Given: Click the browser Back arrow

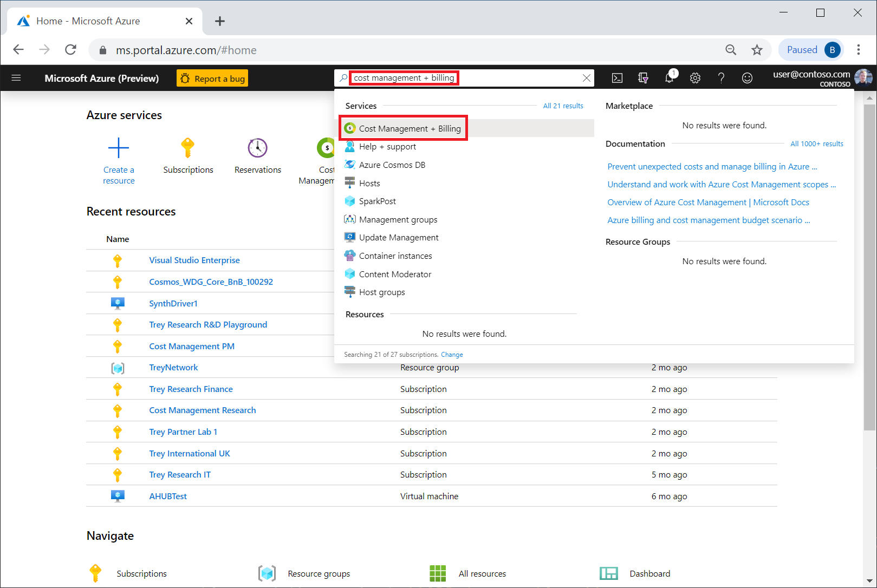Looking at the screenshot, I should pos(18,50).
